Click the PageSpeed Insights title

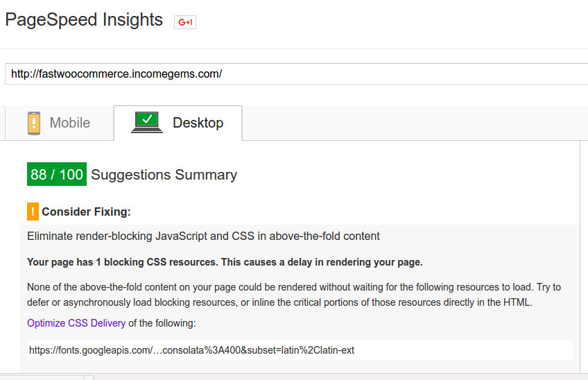pyautogui.click(x=84, y=19)
